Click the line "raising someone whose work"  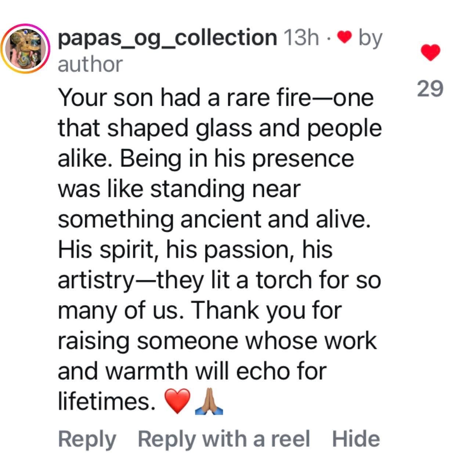pyautogui.click(x=217, y=341)
